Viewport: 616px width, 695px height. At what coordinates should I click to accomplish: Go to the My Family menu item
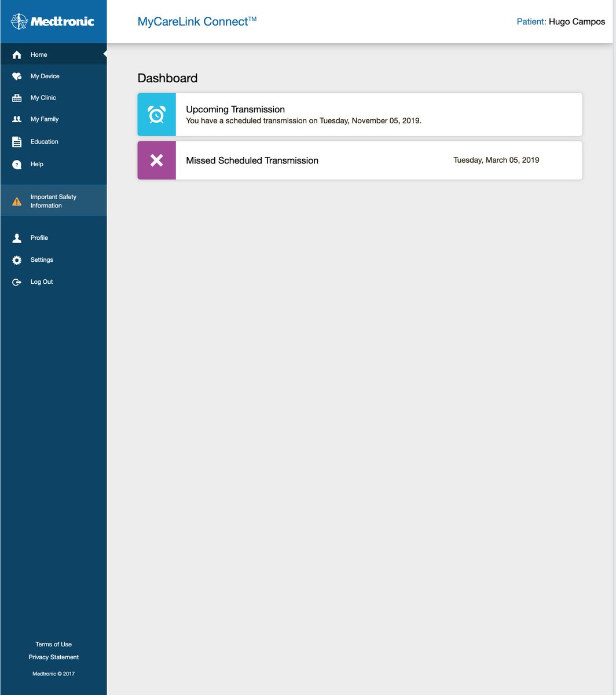point(53,119)
